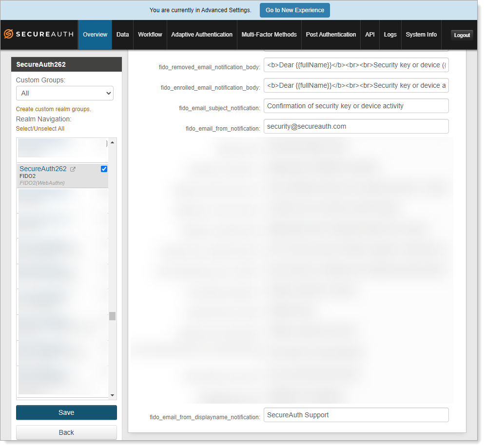Select the Overview tab
The height and width of the screenshot is (448, 485).
pyautogui.click(x=95, y=34)
